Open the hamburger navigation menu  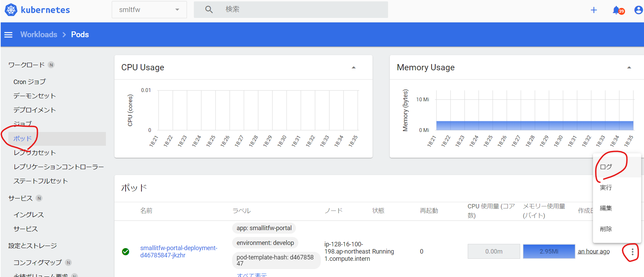[8, 35]
